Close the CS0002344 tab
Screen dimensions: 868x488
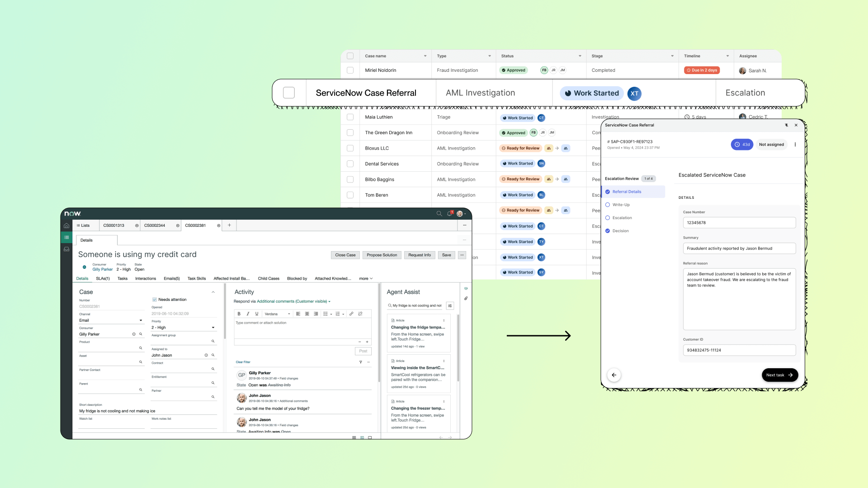click(178, 225)
